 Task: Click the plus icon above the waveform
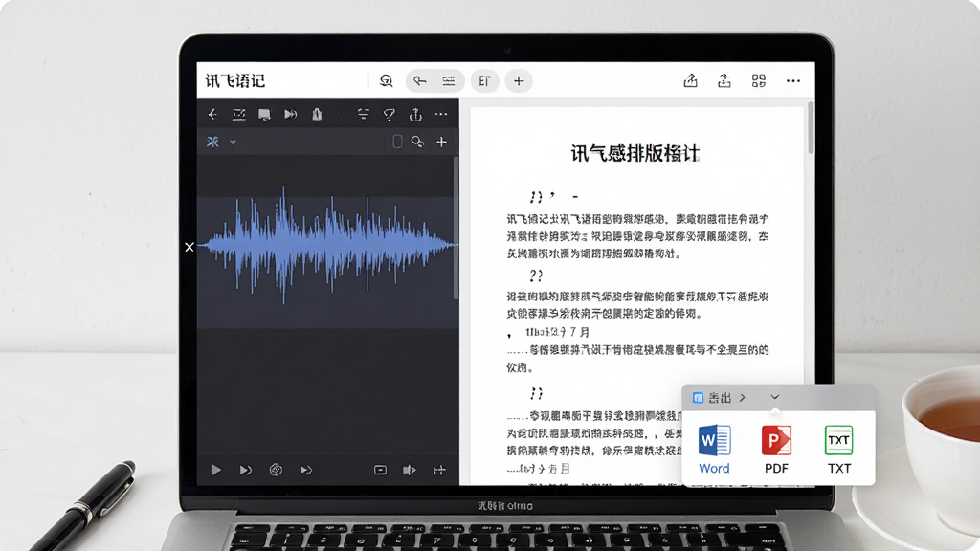click(441, 142)
